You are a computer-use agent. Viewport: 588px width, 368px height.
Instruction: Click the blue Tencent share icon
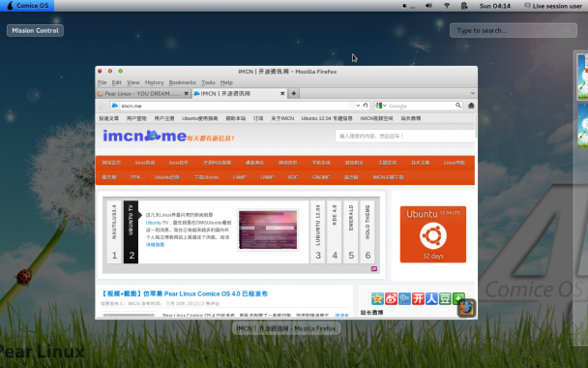point(404,299)
